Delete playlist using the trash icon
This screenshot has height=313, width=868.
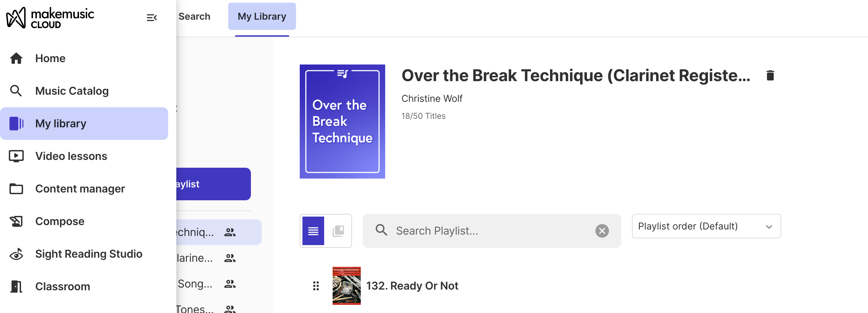tap(770, 75)
